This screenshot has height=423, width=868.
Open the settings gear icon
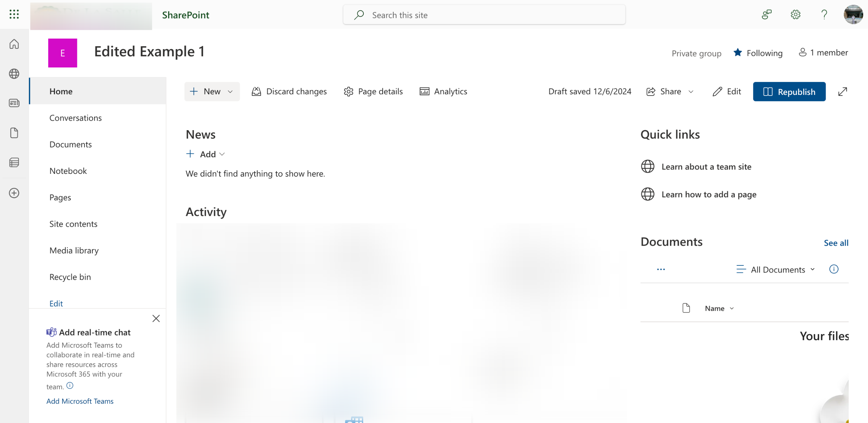point(795,15)
